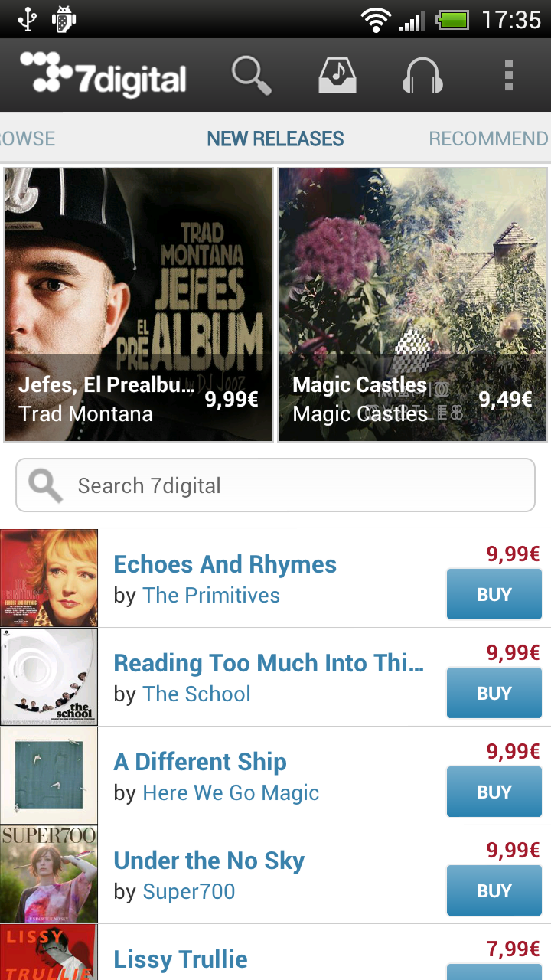Viewport: 551px width, 980px height.
Task: Open Here We Go Magic artist link
Action: pyautogui.click(x=231, y=793)
